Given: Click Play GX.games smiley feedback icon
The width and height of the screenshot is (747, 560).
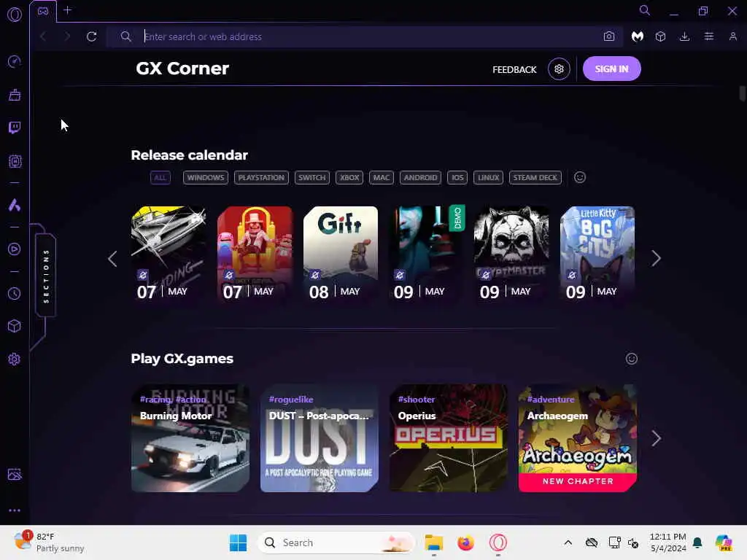Looking at the screenshot, I should [632, 359].
